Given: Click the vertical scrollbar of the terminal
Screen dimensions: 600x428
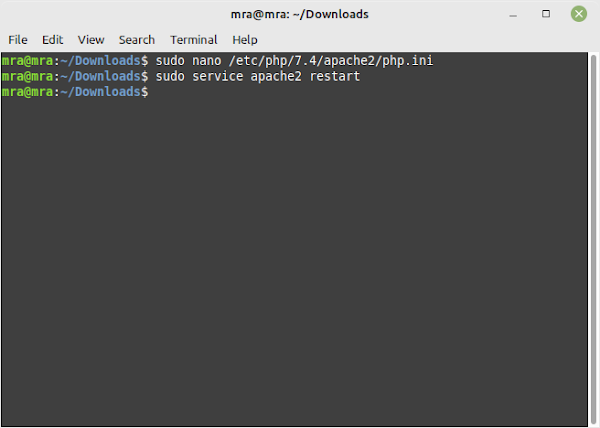Looking at the screenshot, I should pyautogui.click(x=593, y=238).
